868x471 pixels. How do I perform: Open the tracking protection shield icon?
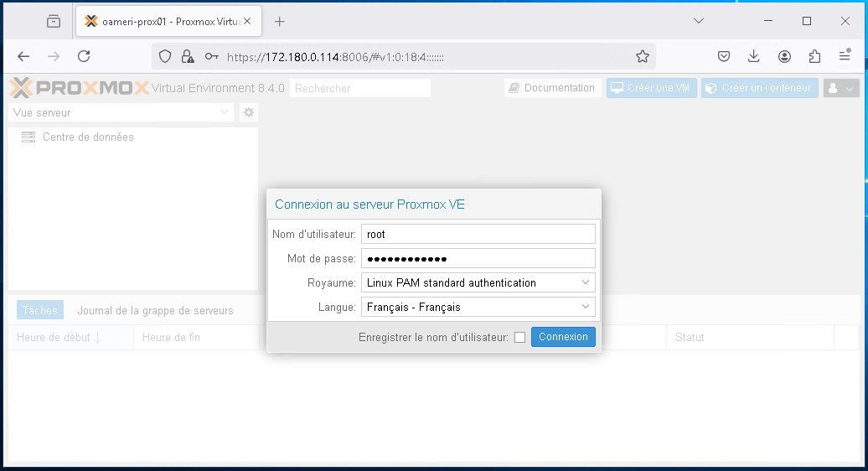(x=165, y=56)
